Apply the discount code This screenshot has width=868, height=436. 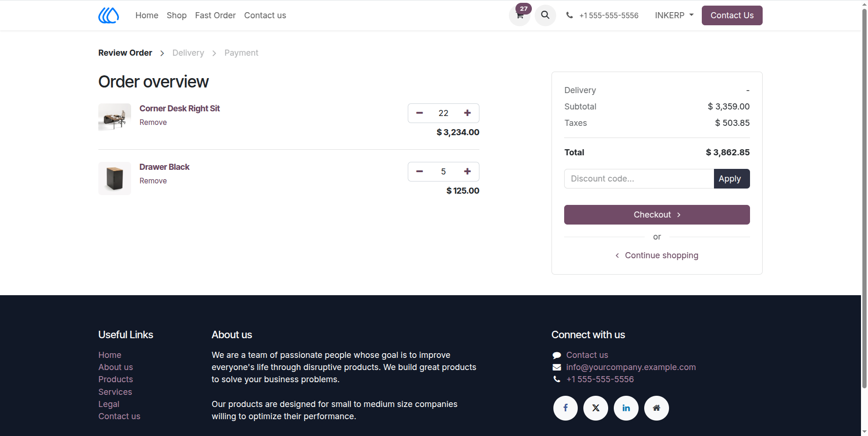click(732, 179)
